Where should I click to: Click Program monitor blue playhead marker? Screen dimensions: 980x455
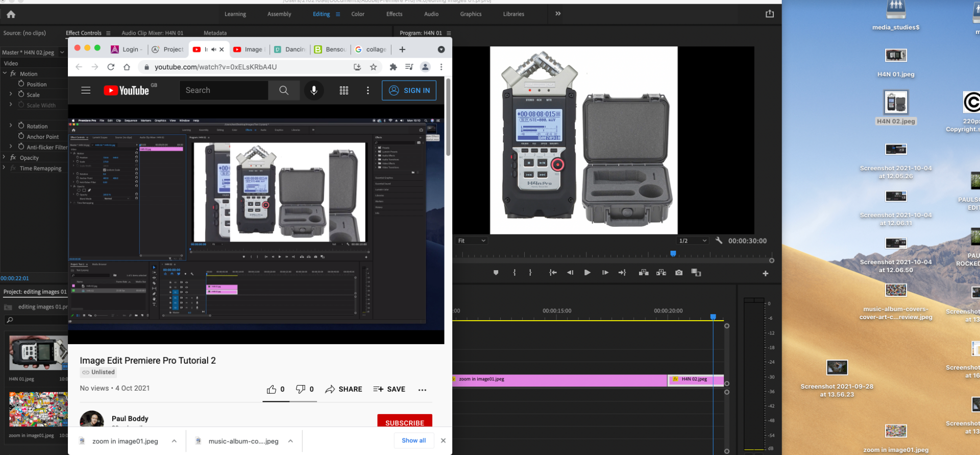[x=673, y=254]
